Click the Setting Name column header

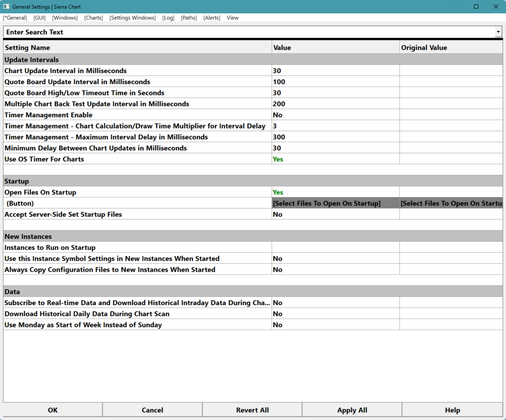(137, 48)
